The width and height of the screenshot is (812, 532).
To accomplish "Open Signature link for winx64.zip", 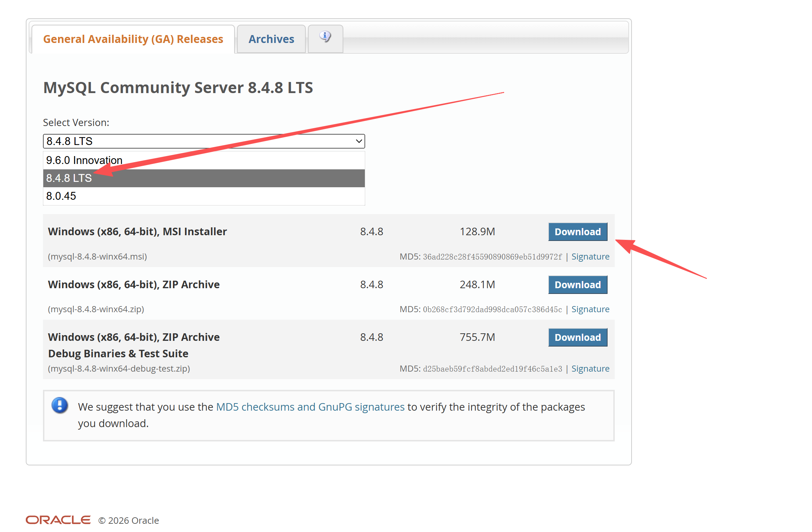I will [x=590, y=309].
